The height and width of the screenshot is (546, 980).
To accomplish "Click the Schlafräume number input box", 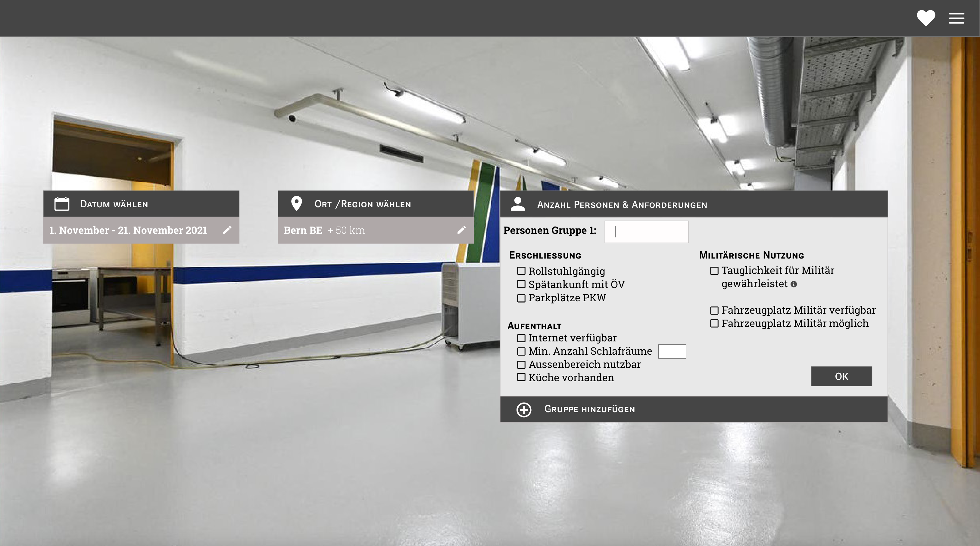I will point(672,351).
